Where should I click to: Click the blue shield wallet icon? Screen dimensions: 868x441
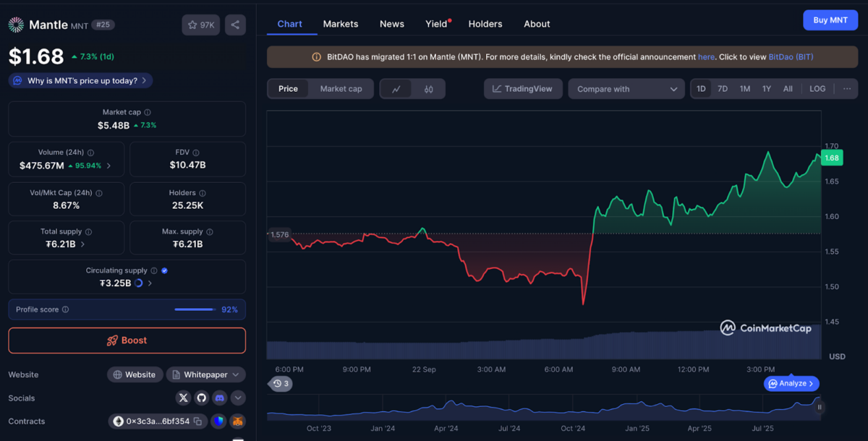[219, 421]
